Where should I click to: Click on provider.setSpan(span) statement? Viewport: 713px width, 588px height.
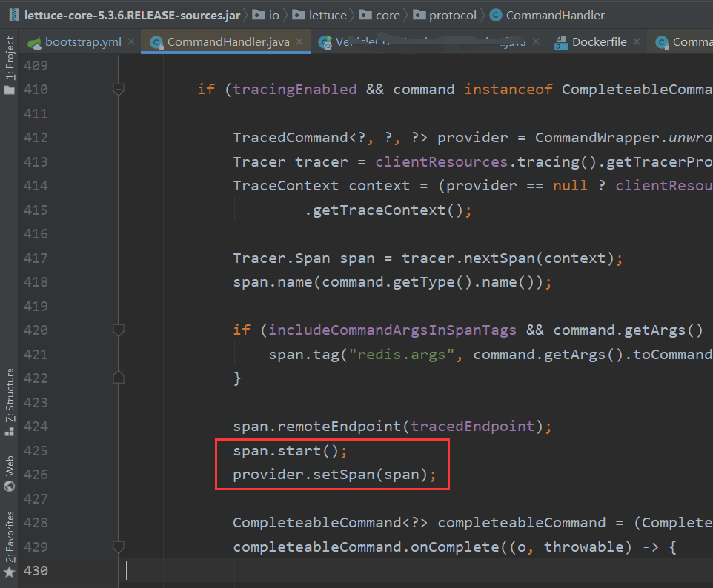tap(334, 475)
